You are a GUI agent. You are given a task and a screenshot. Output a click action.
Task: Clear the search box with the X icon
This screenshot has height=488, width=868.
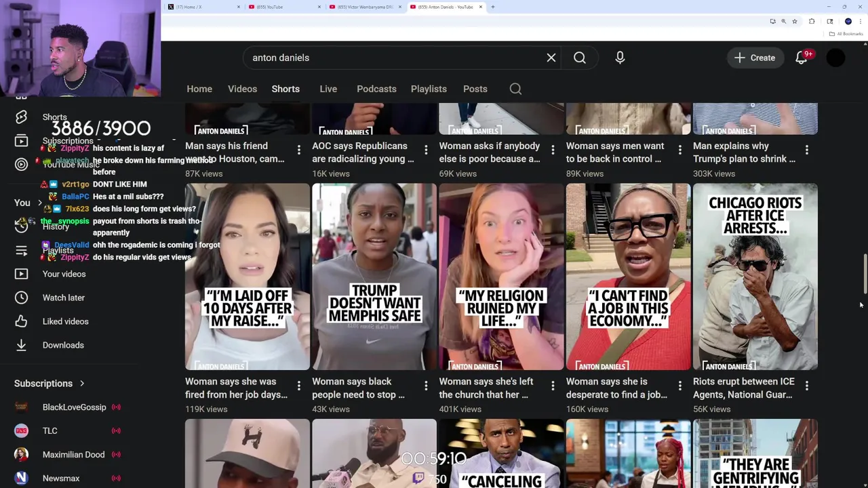pyautogui.click(x=551, y=58)
